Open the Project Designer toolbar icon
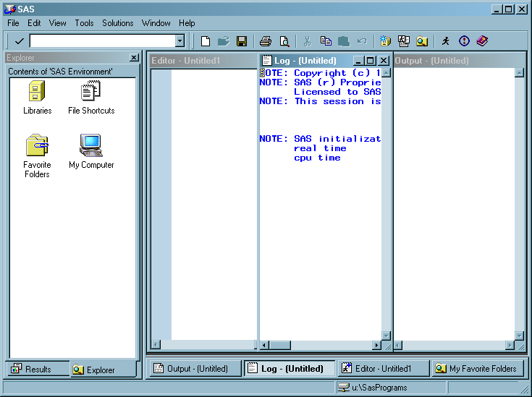Screen dimensions: 532x397 [403, 41]
